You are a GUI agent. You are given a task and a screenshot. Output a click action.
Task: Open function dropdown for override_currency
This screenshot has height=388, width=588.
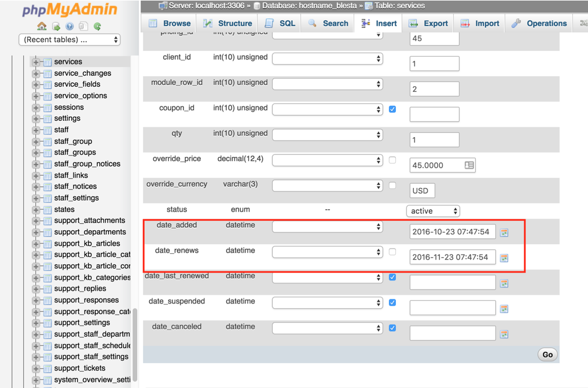point(328,186)
